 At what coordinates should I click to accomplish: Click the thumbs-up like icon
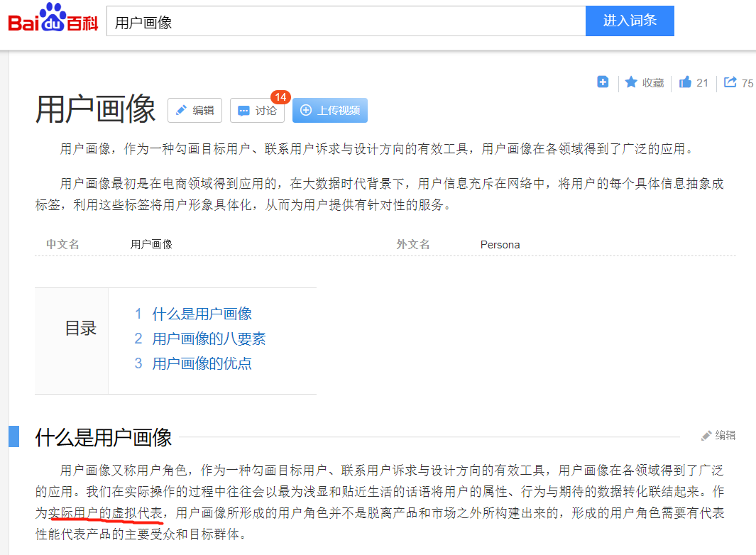(x=684, y=82)
